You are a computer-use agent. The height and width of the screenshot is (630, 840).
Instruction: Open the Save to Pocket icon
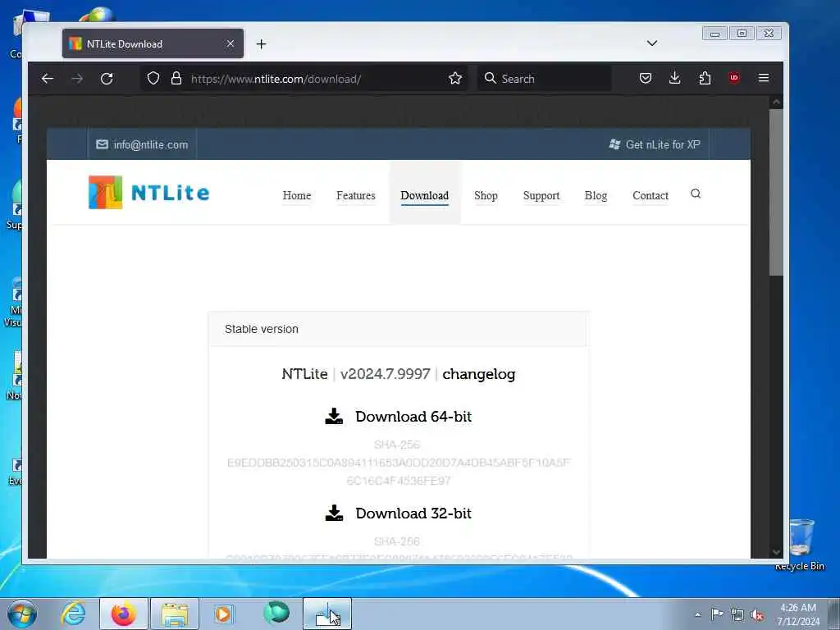(646, 79)
